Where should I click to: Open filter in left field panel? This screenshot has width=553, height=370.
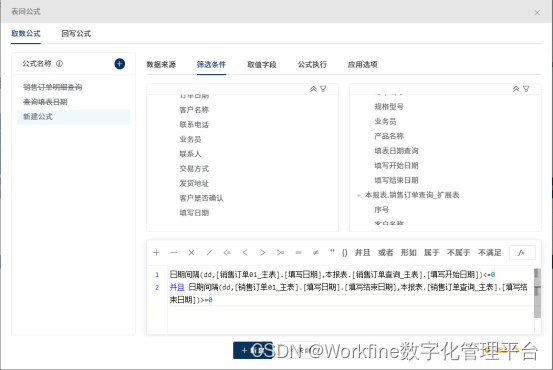(x=323, y=89)
